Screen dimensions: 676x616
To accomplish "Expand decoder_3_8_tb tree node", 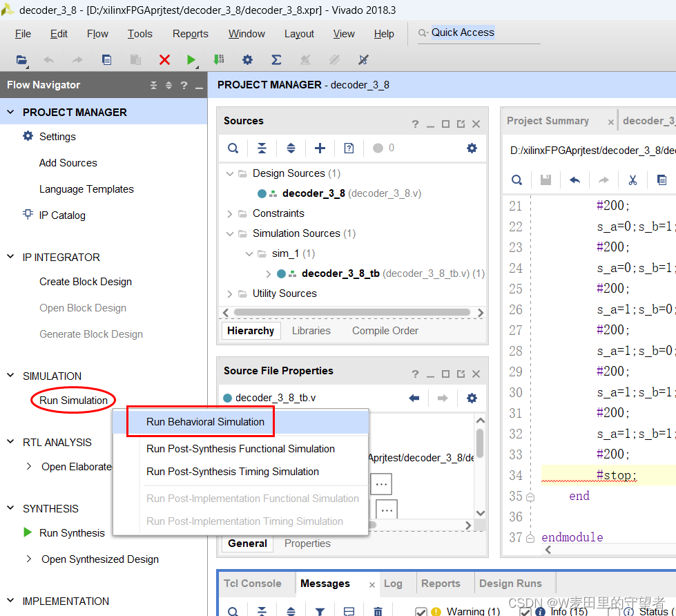I will click(268, 273).
